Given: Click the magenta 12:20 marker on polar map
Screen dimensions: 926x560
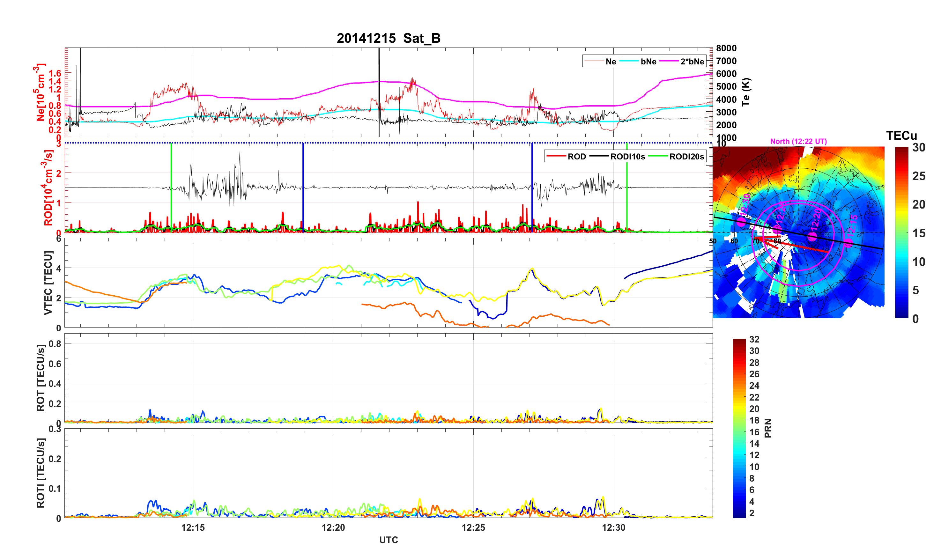Looking at the screenshot, I should [x=812, y=236].
